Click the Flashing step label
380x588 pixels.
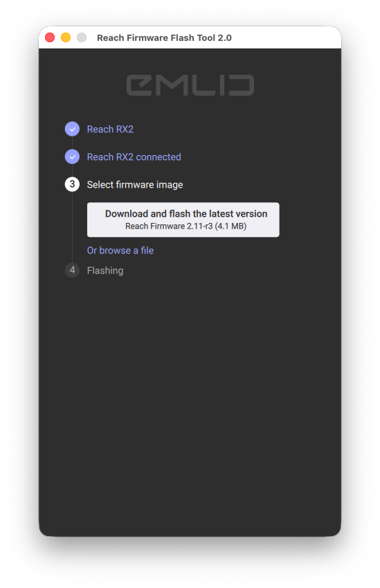pos(105,270)
